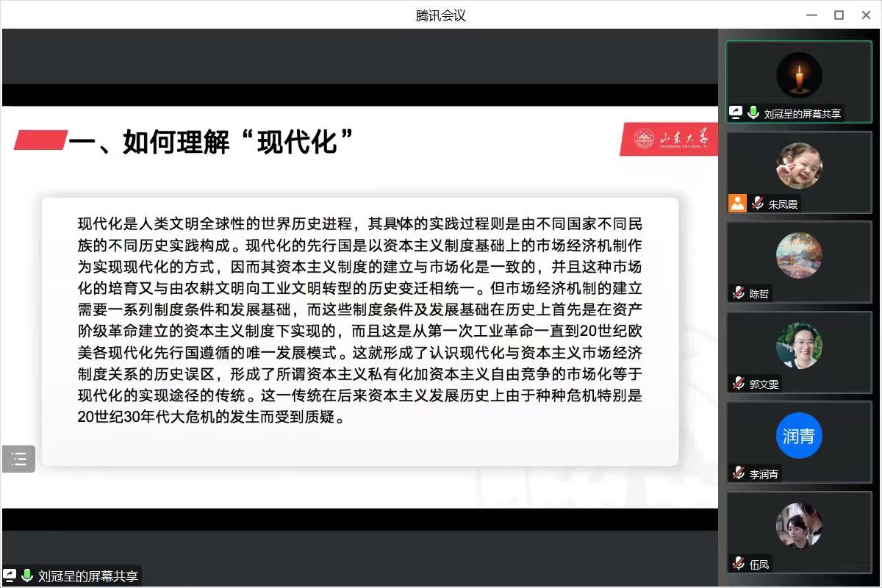The image size is (882, 588).
Task: Select 伍凤's profile avatar
Action: [799, 526]
